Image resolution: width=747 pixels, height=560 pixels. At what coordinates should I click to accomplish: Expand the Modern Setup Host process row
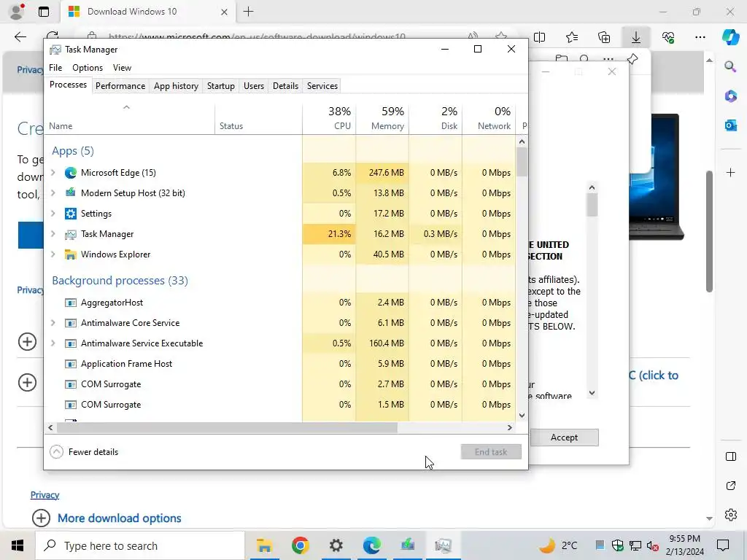53,192
